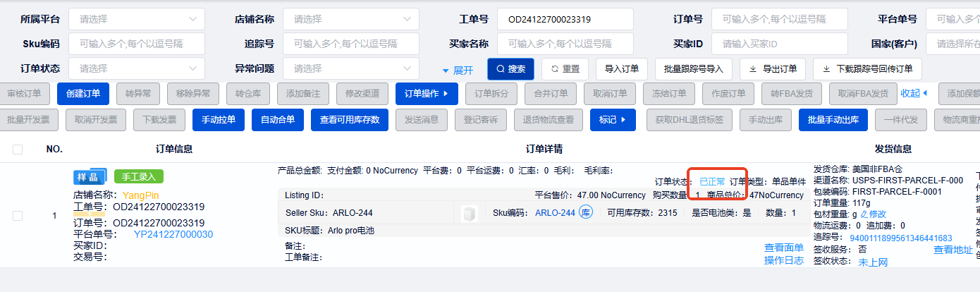Click 下载跟踪号回传订单 button
Image resolution: width=980 pixels, height=292 pixels.
pos(867,69)
